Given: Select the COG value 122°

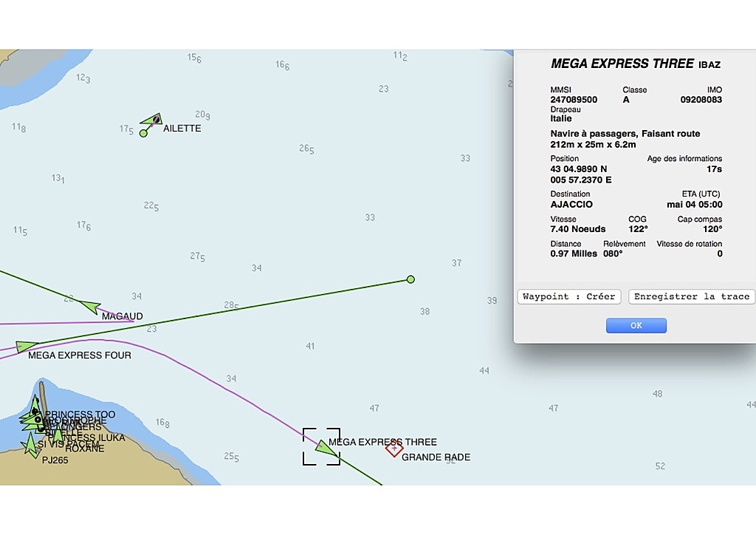Looking at the screenshot, I should [638, 229].
